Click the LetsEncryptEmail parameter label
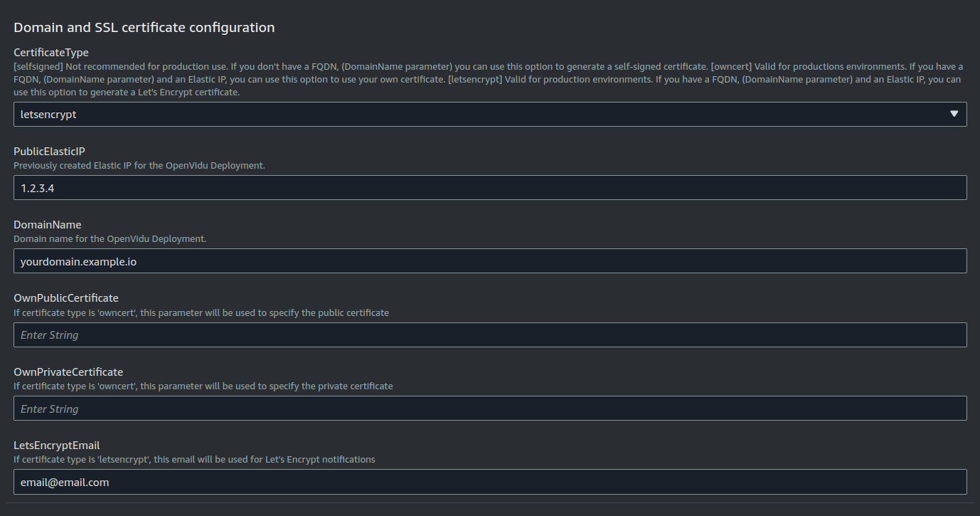980x516 pixels. tap(57, 446)
